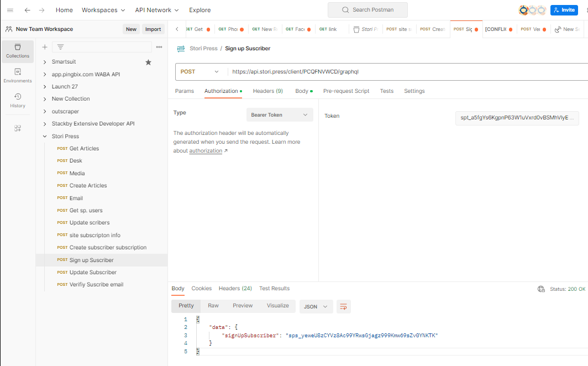This screenshot has height=366, width=588.
Task: Go forward with the right arrow
Action: coord(41,10)
